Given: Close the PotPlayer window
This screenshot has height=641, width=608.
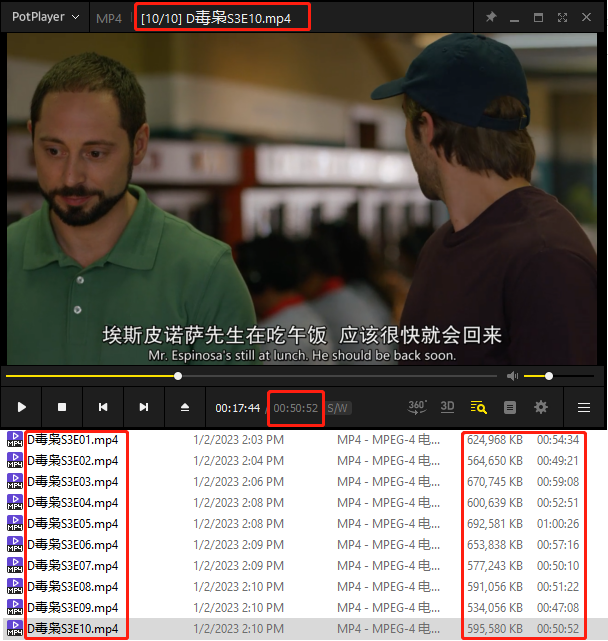Looking at the screenshot, I should coord(586,17).
